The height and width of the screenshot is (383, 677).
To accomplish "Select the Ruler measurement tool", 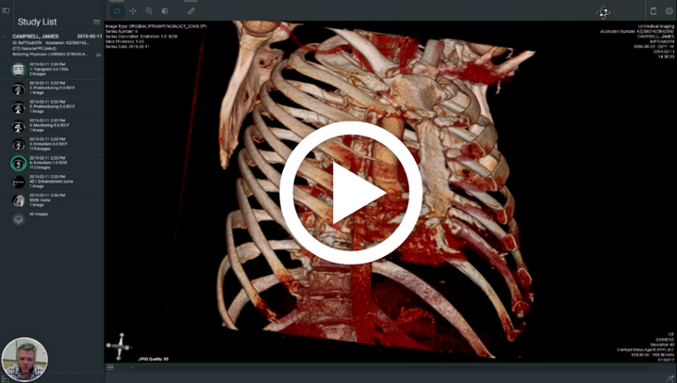I will pyautogui.click(x=191, y=11).
